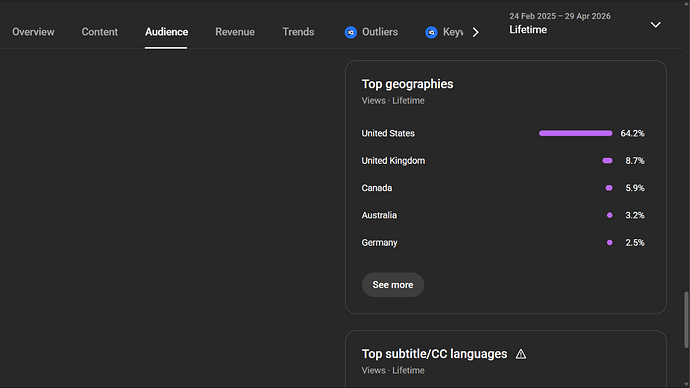Click the Keywords extension icon

pos(431,32)
